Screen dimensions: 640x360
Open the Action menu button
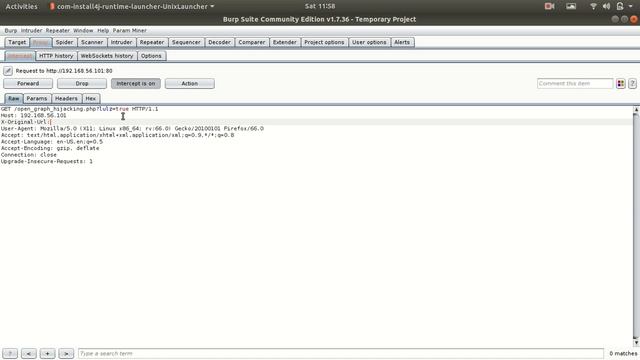point(189,83)
